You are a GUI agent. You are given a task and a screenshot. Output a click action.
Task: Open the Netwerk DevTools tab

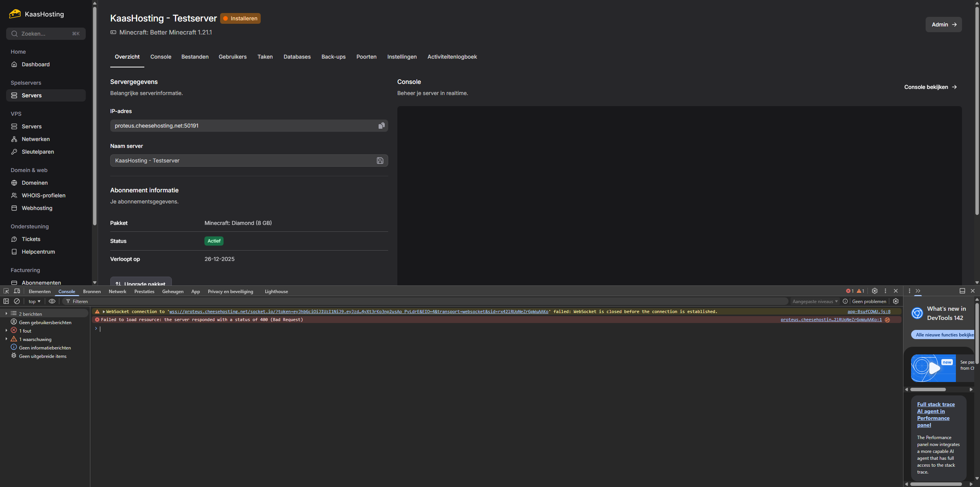pos(117,292)
